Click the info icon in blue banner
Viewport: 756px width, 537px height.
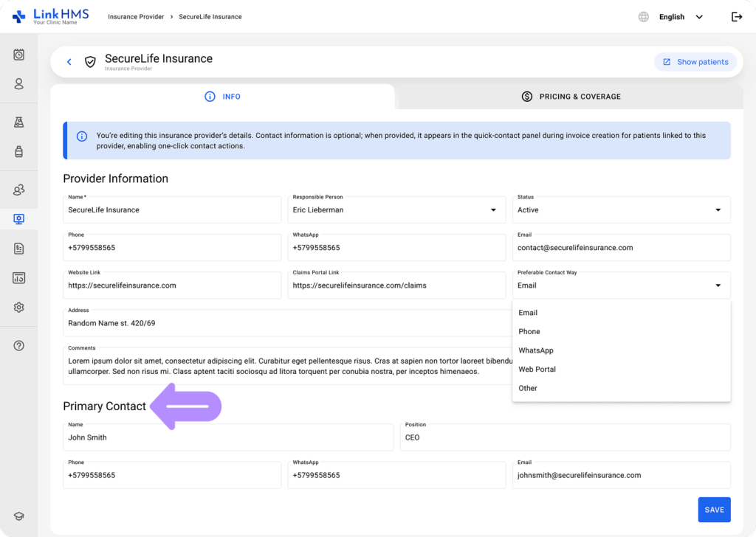[x=82, y=136]
